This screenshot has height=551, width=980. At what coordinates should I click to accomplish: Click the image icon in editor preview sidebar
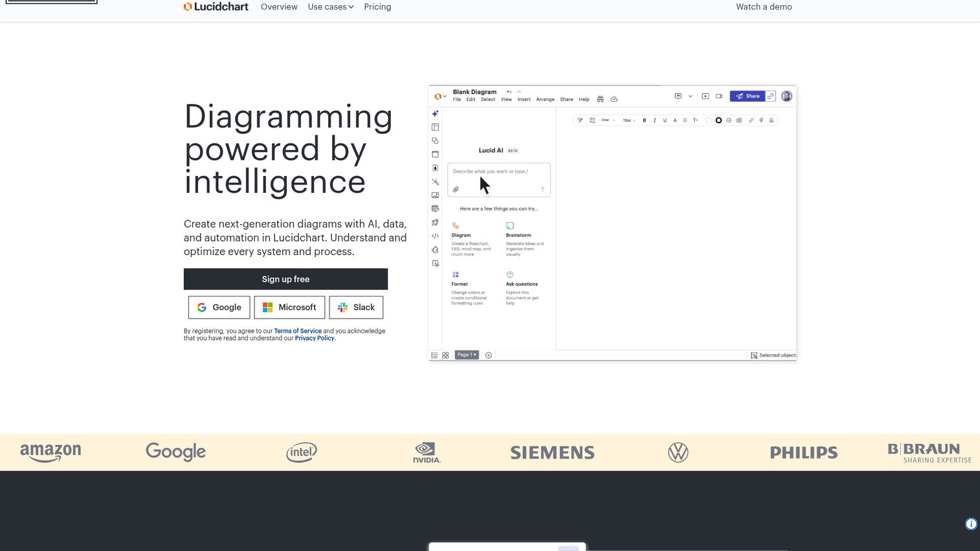[435, 195]
